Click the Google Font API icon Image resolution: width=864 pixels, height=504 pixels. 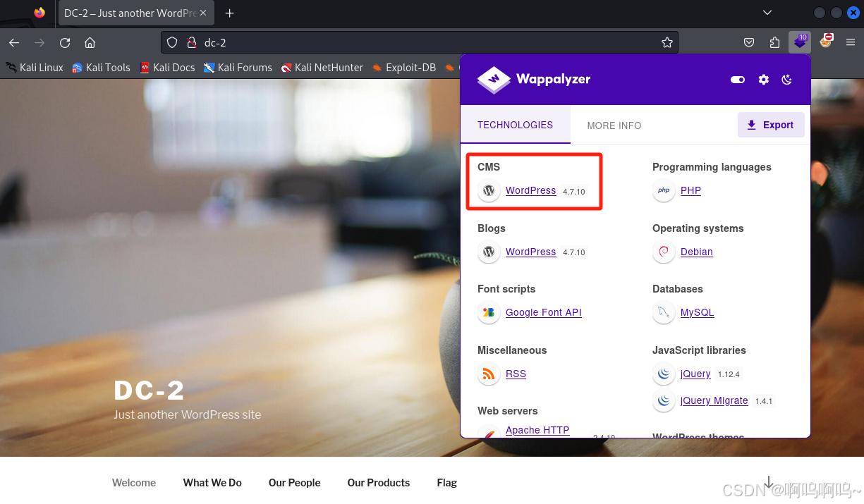489,312
